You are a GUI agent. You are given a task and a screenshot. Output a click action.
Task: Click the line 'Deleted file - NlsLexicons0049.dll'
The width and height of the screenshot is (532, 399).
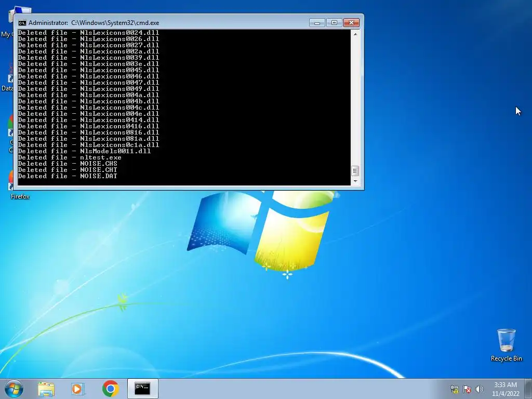pos(88,89)
